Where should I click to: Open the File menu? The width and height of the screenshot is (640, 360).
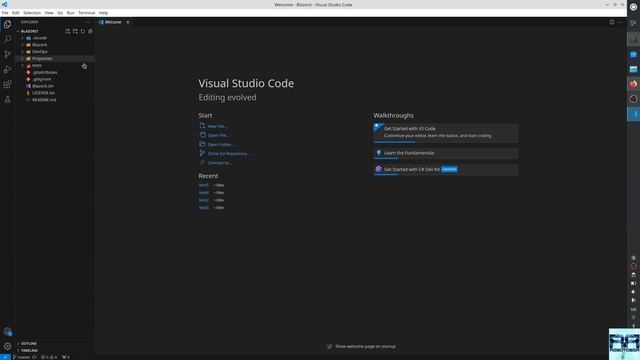point(5,13)
